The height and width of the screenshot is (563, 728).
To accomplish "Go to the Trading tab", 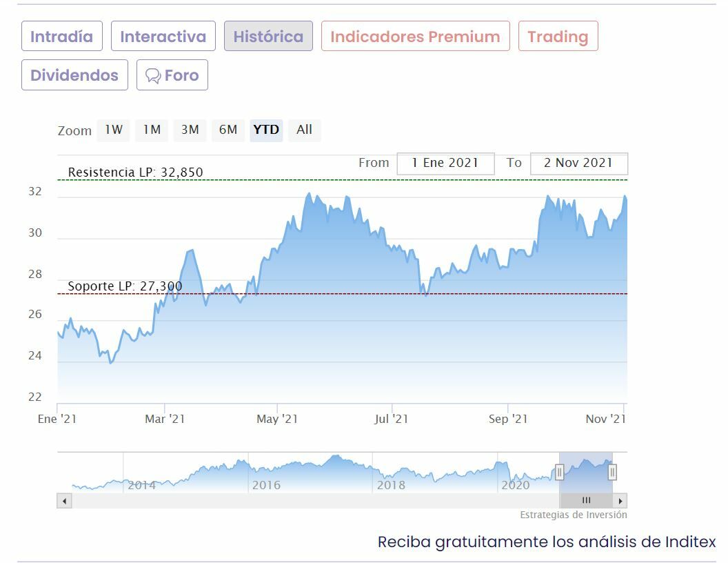I will point(558,37).
